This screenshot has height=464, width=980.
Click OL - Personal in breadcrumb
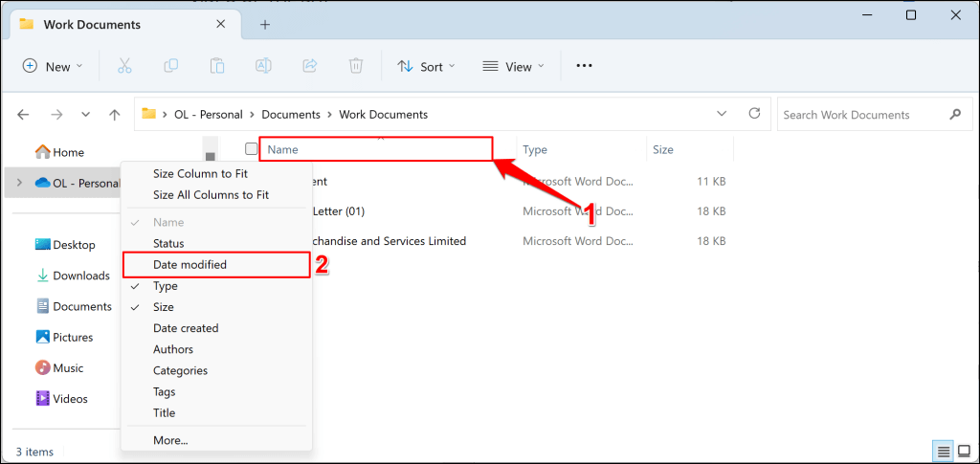(210, 114)
